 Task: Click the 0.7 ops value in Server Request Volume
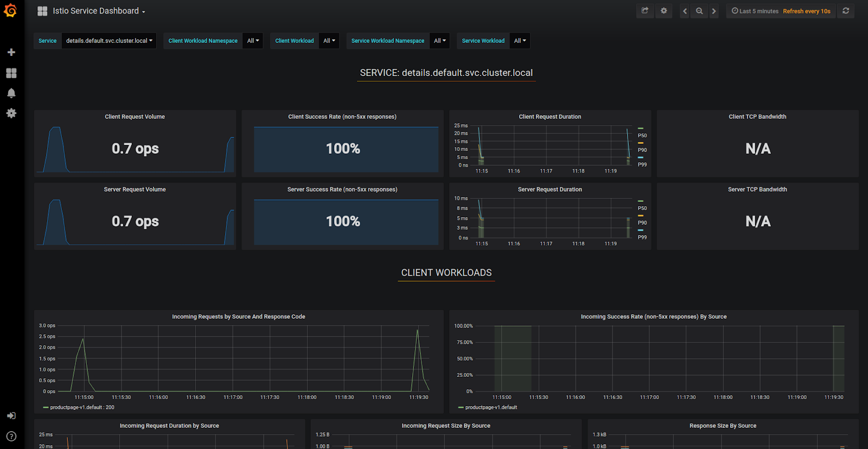click(x=135, y=221)
